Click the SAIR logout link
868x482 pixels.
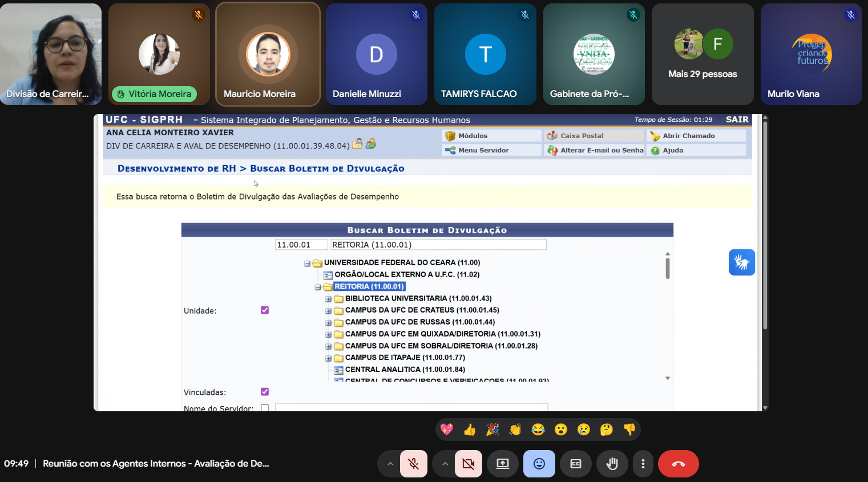click(737, 120)
